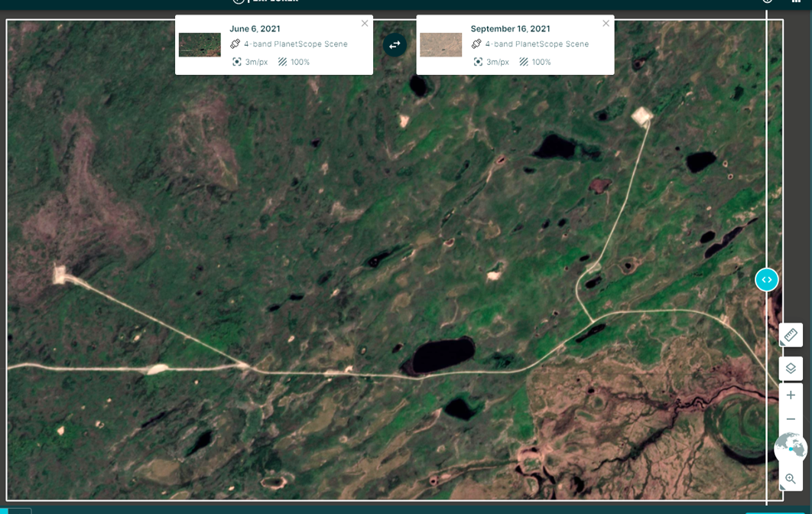Click the compare slider handle
Viewport: 812px width, 514px height.
tap(766, 280)
